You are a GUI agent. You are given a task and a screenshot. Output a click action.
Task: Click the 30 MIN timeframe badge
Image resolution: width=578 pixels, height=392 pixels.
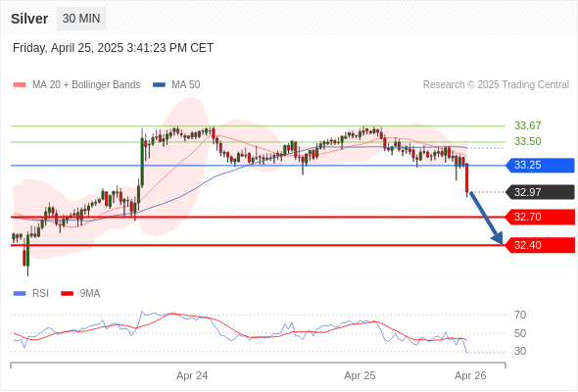(81, 19)
